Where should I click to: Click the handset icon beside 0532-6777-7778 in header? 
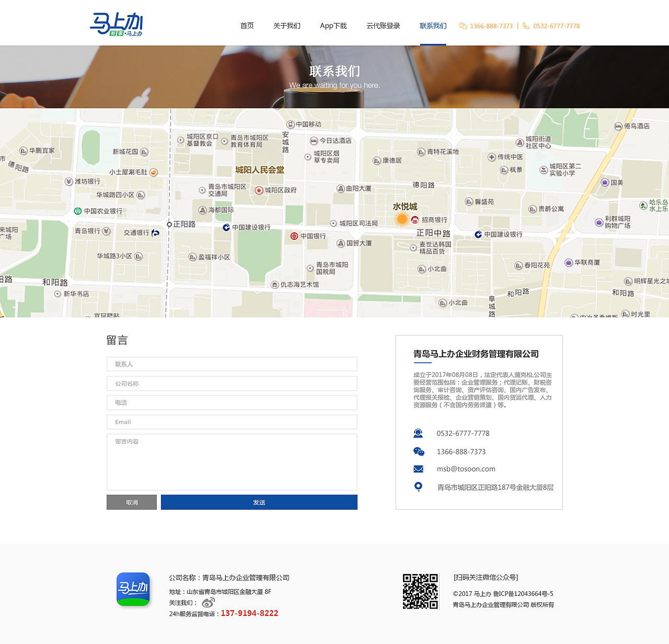click(x=525, y=26)
